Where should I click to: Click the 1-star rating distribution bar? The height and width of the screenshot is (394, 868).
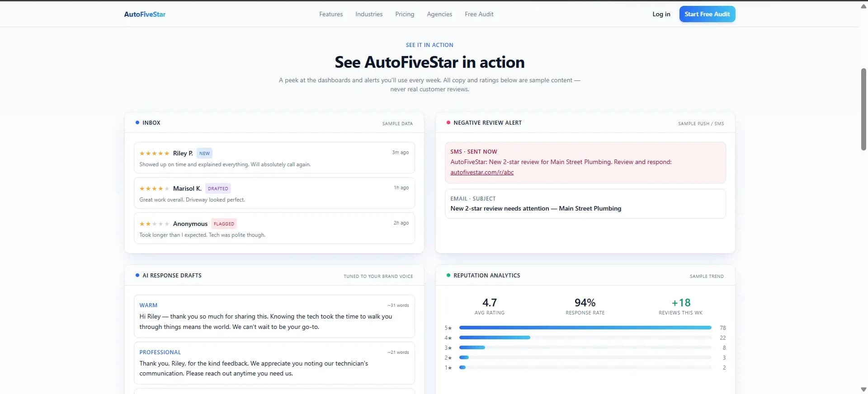point(585,367)
